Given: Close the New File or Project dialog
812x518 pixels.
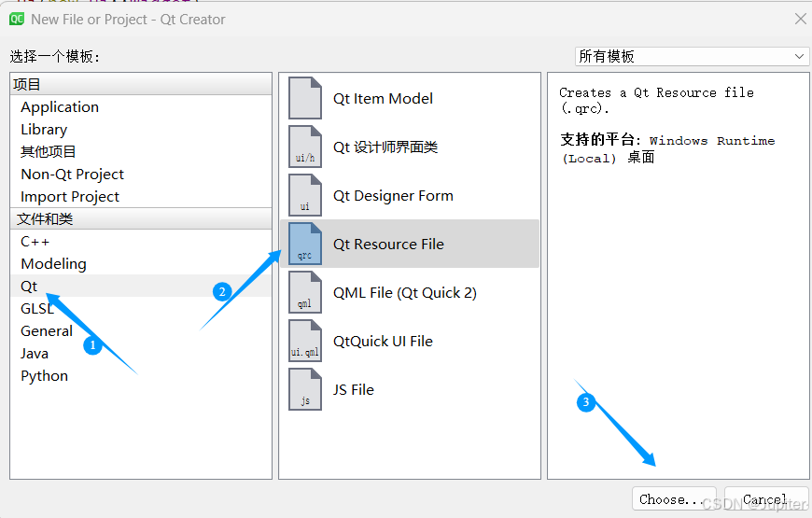Looking at the screenshot, I should click(800, 20).
